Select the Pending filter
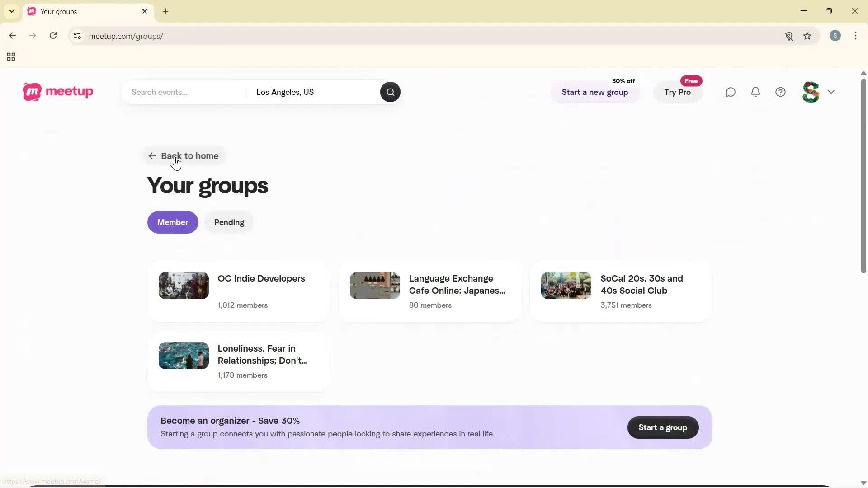 point(229,222)
